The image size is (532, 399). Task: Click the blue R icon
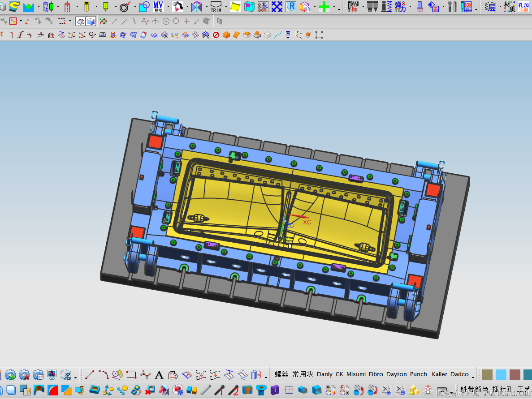(291, 6)
